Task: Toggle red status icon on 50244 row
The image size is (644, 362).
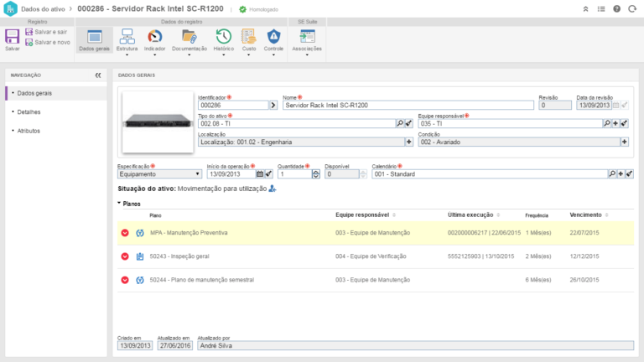Action: (125, 279)
